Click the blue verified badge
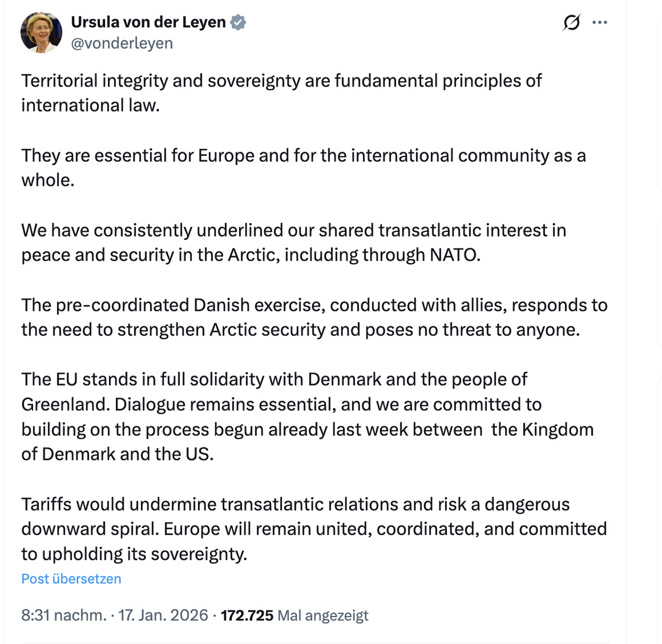 (238, 22)
